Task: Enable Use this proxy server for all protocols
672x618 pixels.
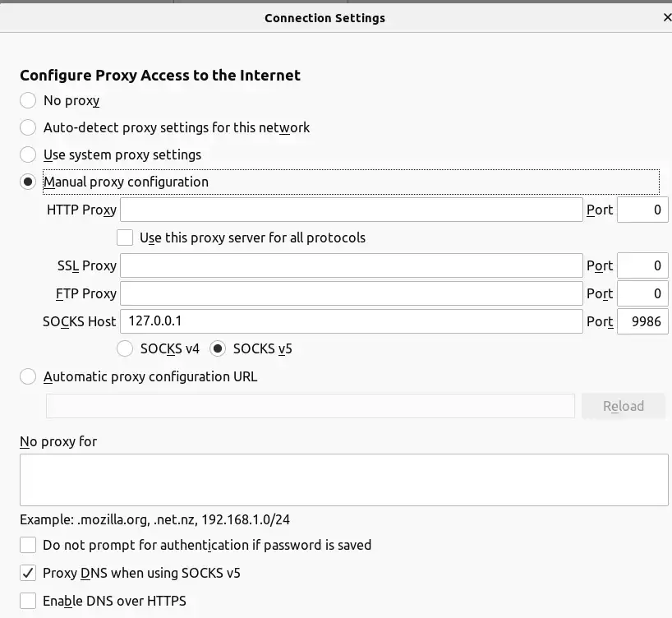Action: (x=125, y=238)
